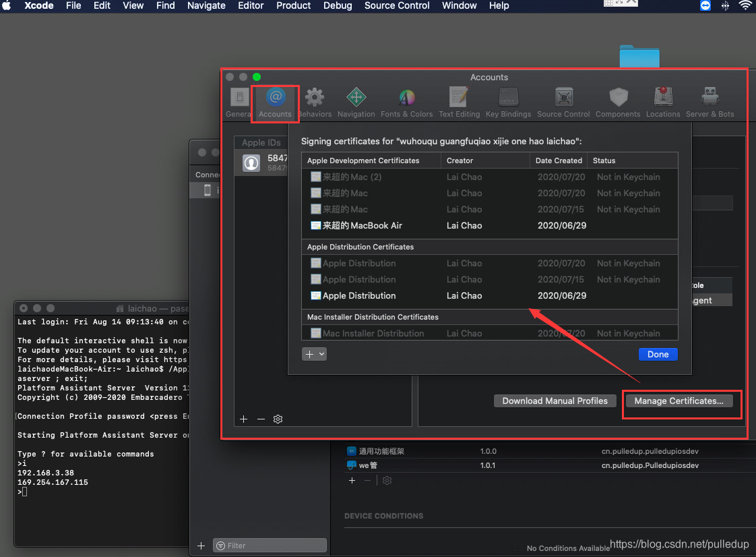The width and height of the screenshot is (756, 557).
Task: Select the Mac Installer Distribution certificate row
Action: [x=489, y=333]
